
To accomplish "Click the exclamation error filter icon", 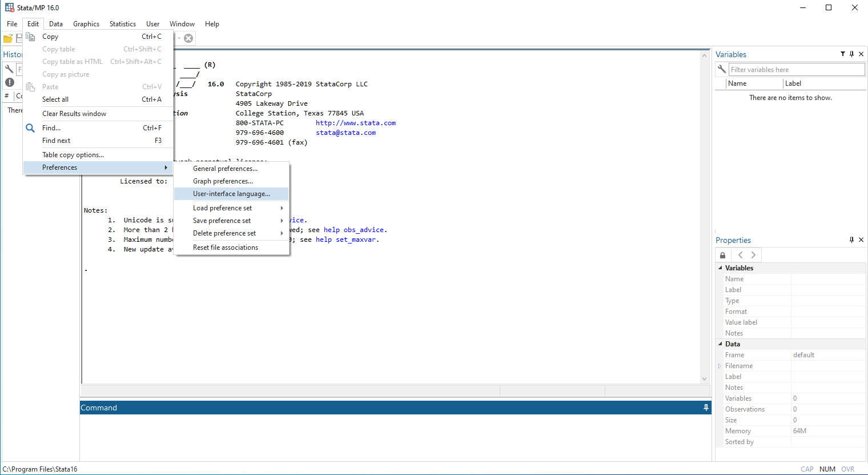I will (10, 82).
